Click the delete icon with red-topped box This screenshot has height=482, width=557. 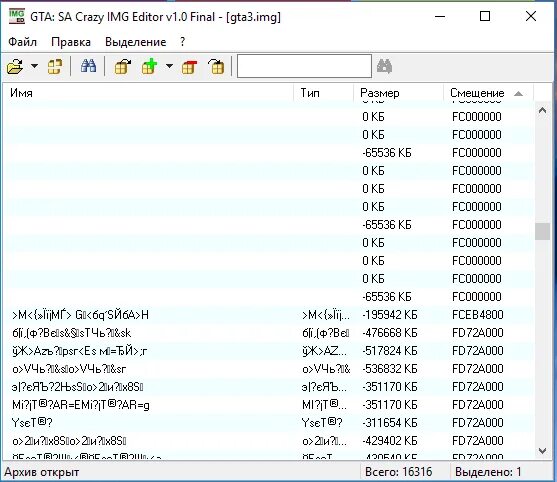pyautogui.click(x=189, y=66)
